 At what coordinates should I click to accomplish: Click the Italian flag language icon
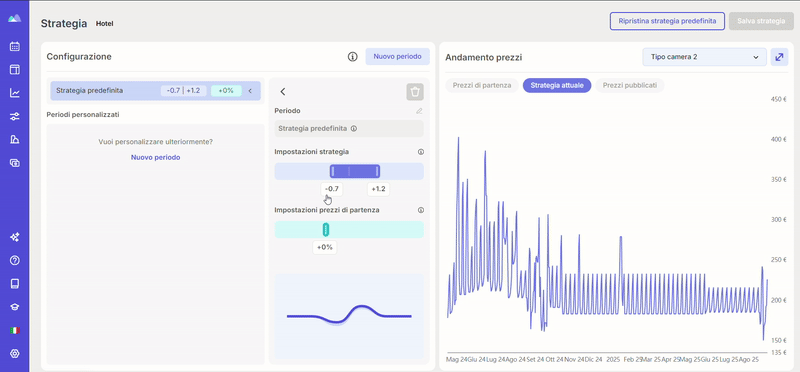click(15, 330)
